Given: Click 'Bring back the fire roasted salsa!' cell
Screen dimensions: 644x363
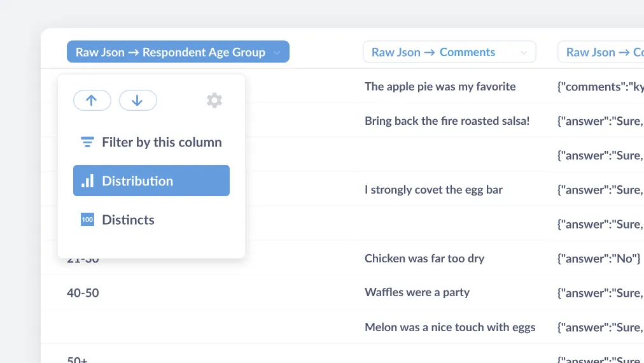Looking at the screenshot, I should click(447, 121).
